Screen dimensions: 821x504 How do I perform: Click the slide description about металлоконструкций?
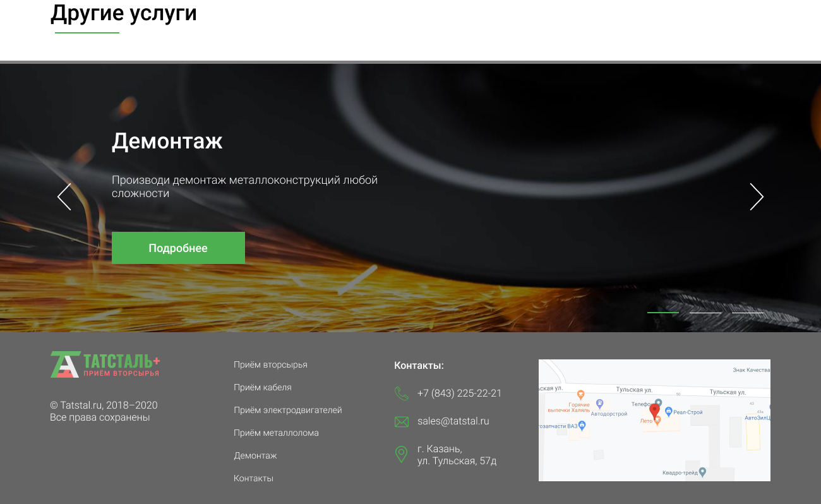[244, 186]
